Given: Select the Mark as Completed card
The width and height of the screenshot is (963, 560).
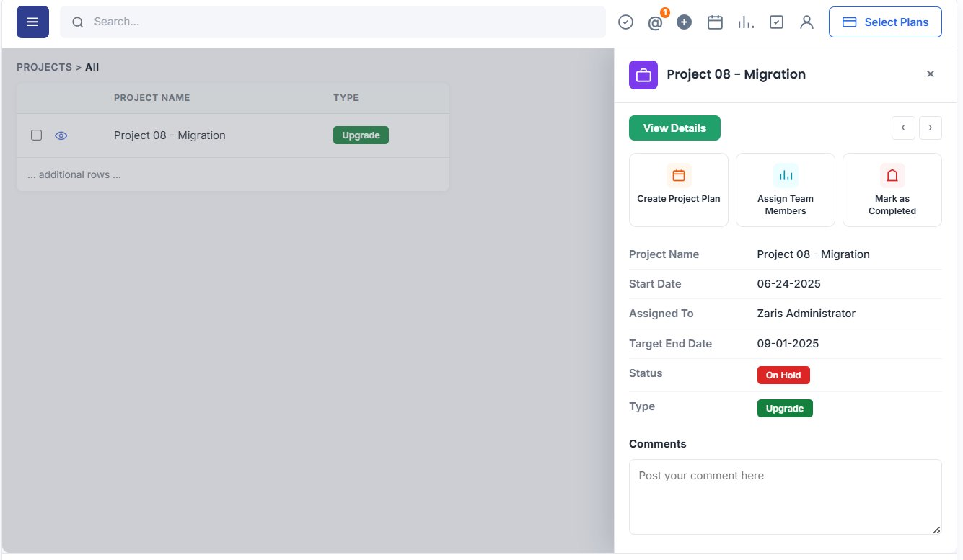Looking at the screenshot, I should click(892, 190).
